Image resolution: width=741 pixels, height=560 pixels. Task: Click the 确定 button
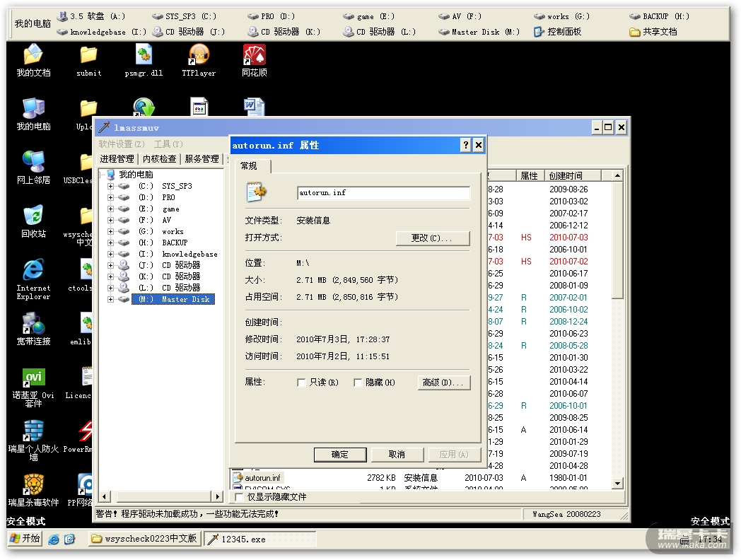pyautogui.click(x=340, y=454)
